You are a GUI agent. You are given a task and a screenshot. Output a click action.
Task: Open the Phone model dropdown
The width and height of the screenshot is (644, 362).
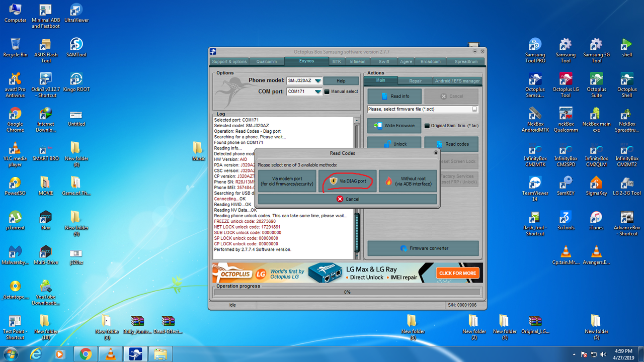pyautogui.click(x=317, y=81)
